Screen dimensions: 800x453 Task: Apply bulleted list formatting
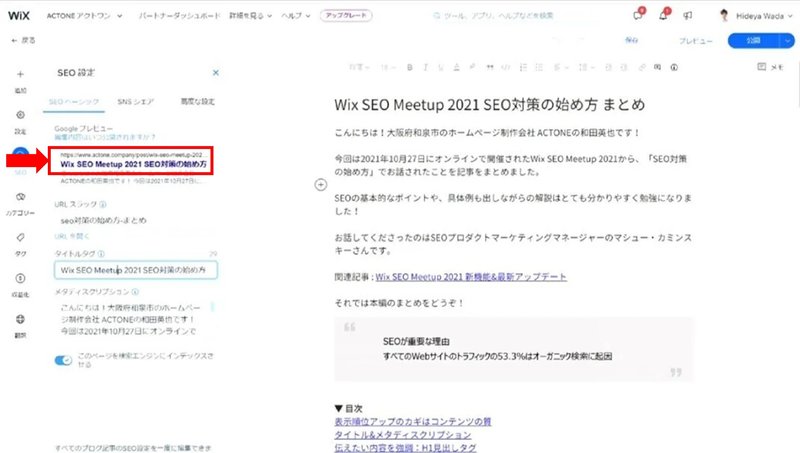tap(539, 67)
